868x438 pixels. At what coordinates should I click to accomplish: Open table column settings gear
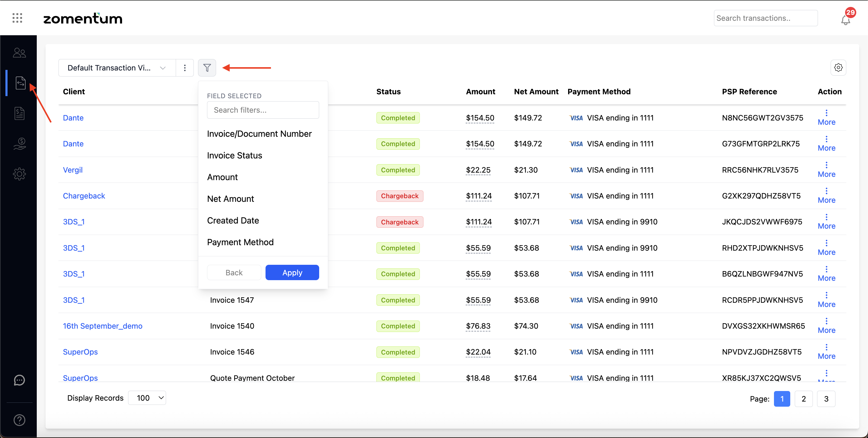point(838,68)
